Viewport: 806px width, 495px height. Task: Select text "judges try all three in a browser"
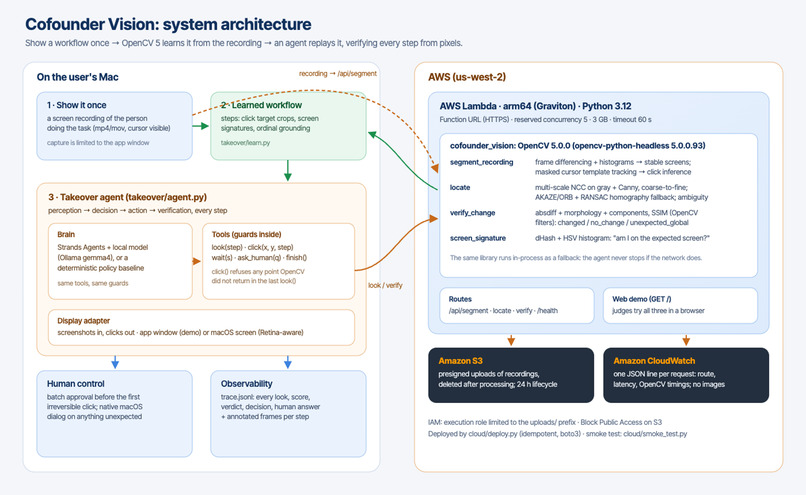pyautogui.click(x=658, y=310)
